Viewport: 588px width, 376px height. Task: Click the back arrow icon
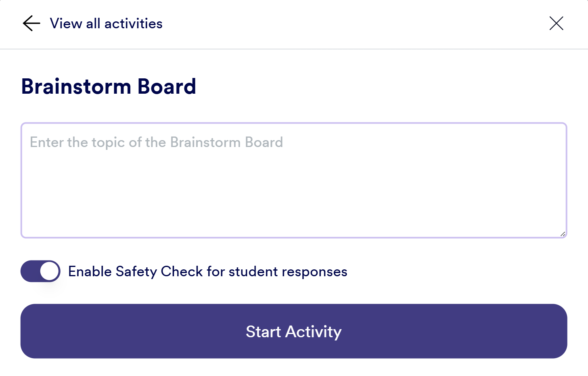click(31, 23)
